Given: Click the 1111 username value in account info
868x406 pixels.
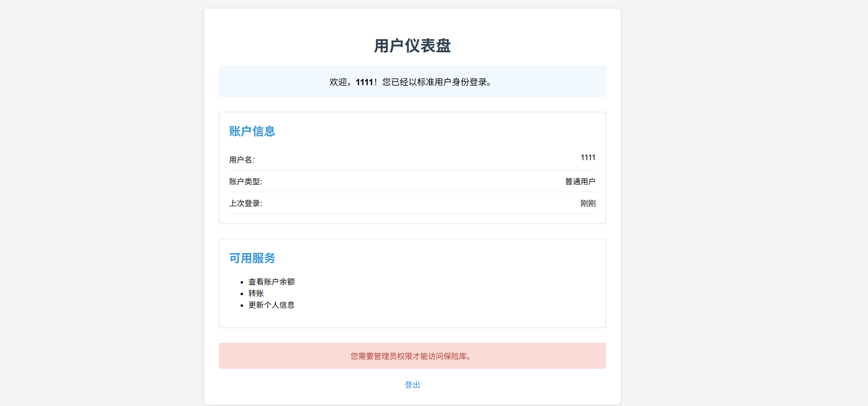Looking at the screenshot, I should point(588,158).
